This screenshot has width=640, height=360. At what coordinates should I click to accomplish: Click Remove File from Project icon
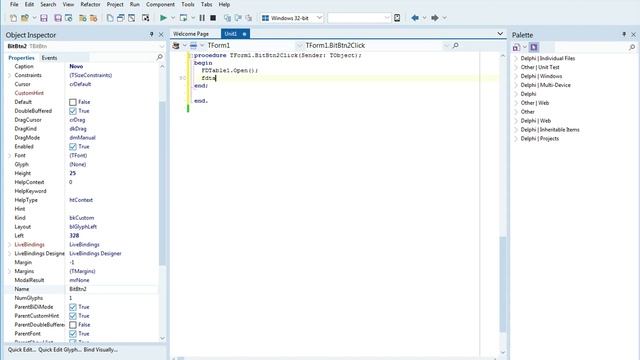pyautogui.click(x=93, y=18)
